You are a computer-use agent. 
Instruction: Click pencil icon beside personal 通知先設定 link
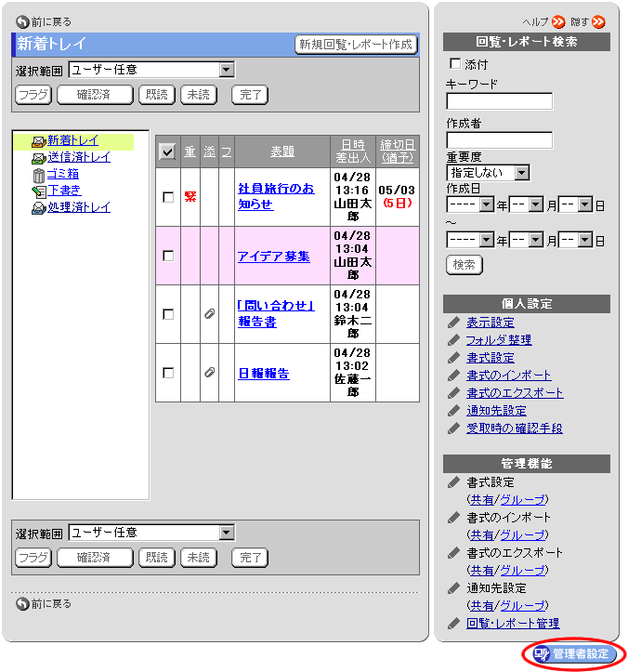pos(453,411)
